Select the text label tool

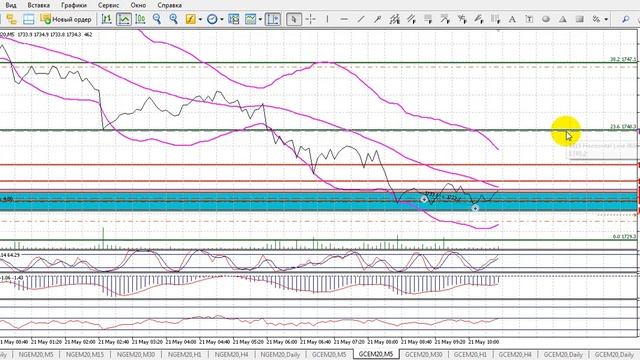pyautogui.click(x=529, y=19)
